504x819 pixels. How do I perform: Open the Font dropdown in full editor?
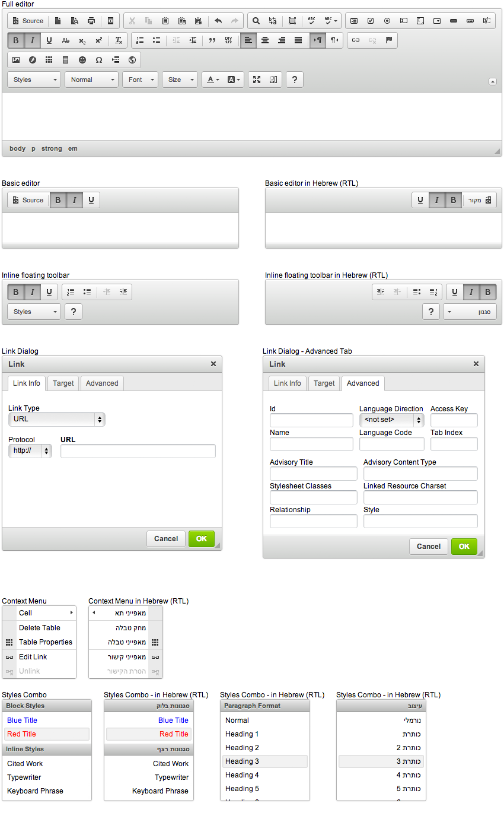[x=141, y=80]
